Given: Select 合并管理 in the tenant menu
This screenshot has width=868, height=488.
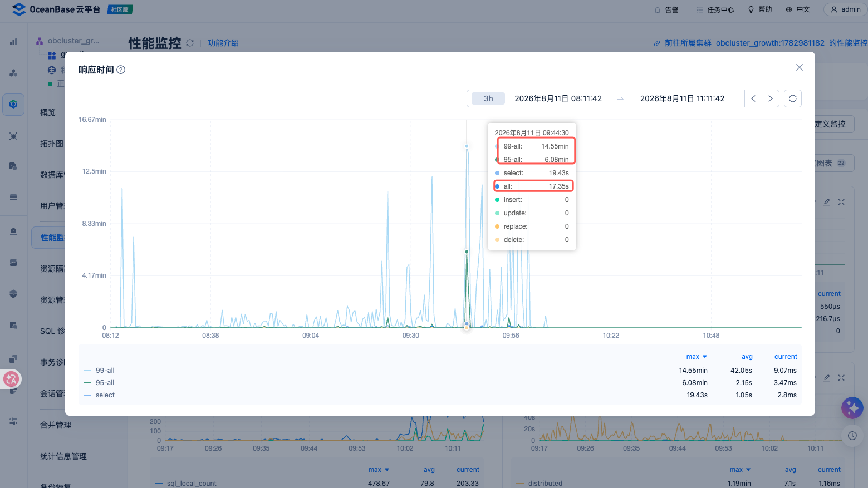Looking at the screenshot, I should point(56,425).
